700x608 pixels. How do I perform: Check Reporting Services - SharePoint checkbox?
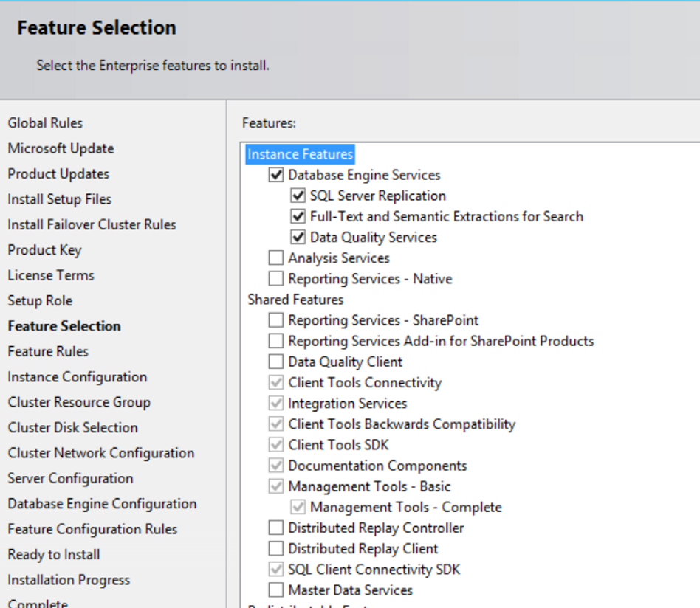coord(276,319)
